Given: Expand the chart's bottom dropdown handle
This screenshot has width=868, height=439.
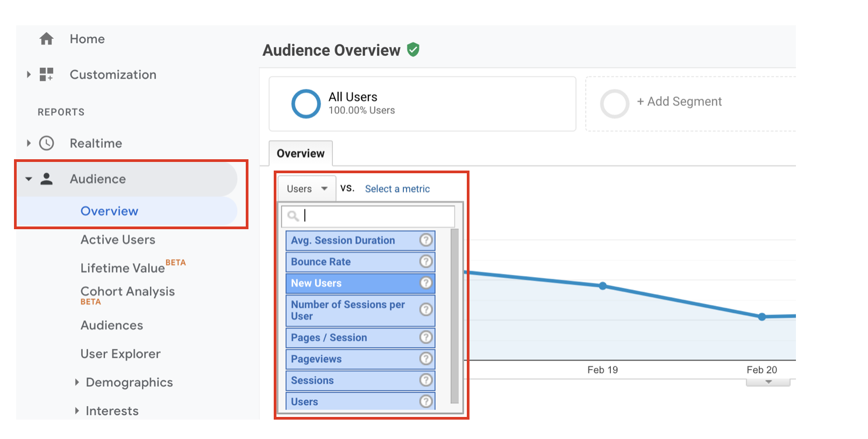Looking at the screenshot, I should coord(768,382).
